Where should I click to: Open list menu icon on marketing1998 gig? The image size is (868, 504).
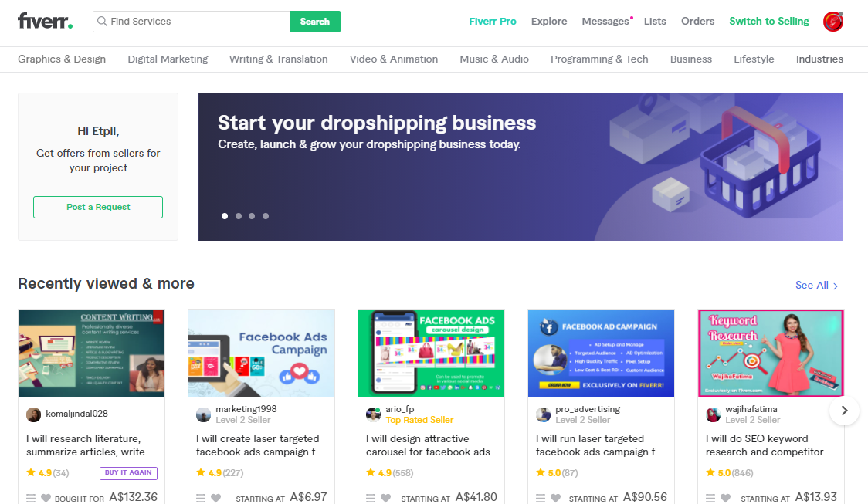[x=201, y=498]
